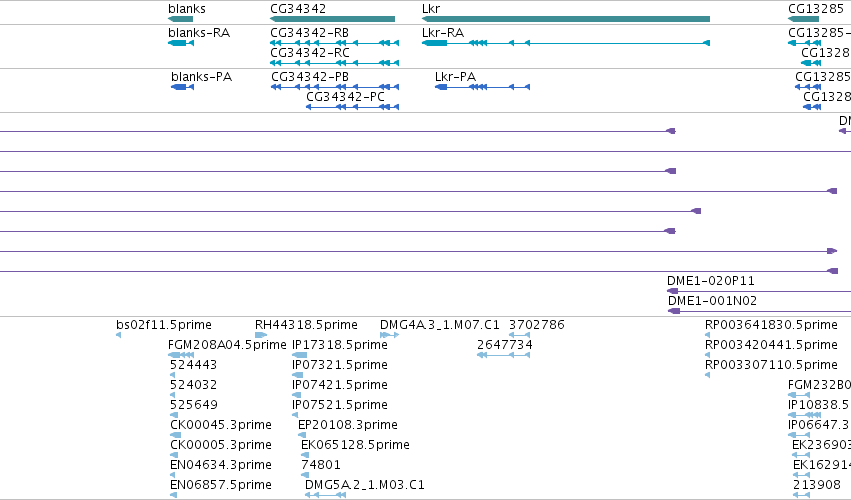
Task: Click the RH44318.5prime EST label
Action: point(306,325)
